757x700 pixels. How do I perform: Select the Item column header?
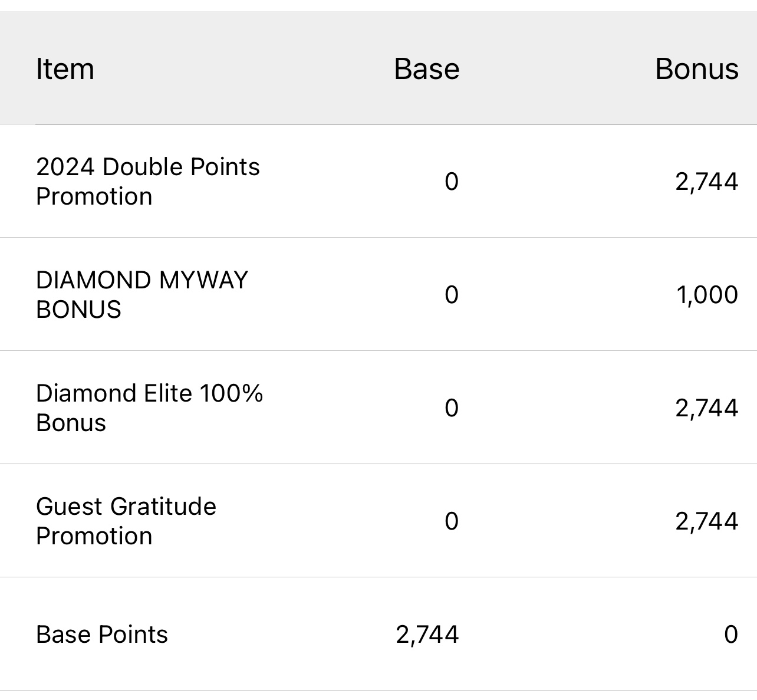tap(65, 68)
